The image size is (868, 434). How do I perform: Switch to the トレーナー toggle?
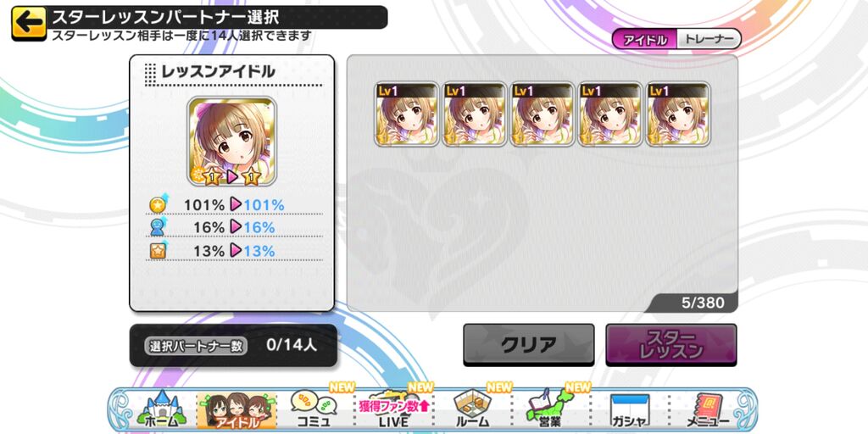(x=709, y=39)
